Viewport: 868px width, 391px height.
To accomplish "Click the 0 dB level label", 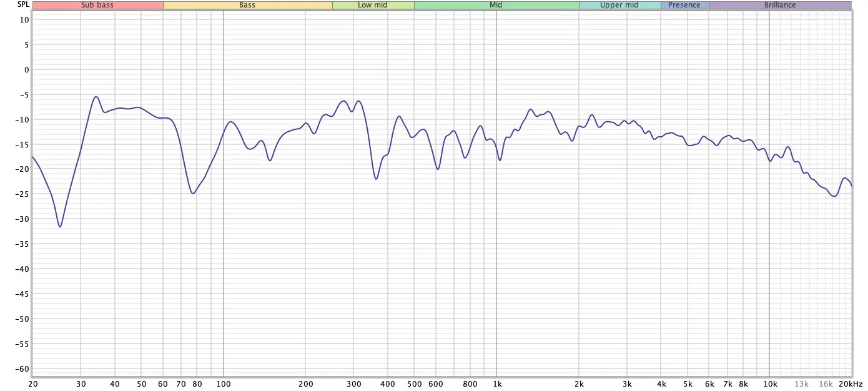I will (26, 69).
